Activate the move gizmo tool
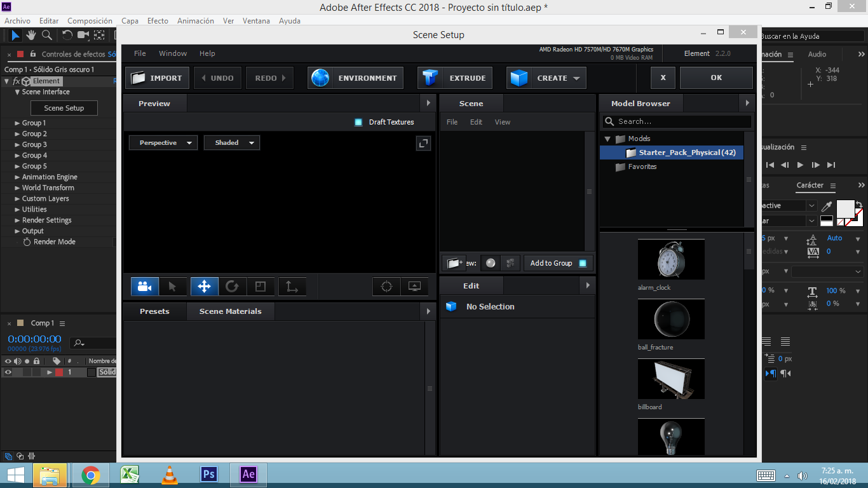The width and height of the screenshot is (868, 488). [205, 287]
